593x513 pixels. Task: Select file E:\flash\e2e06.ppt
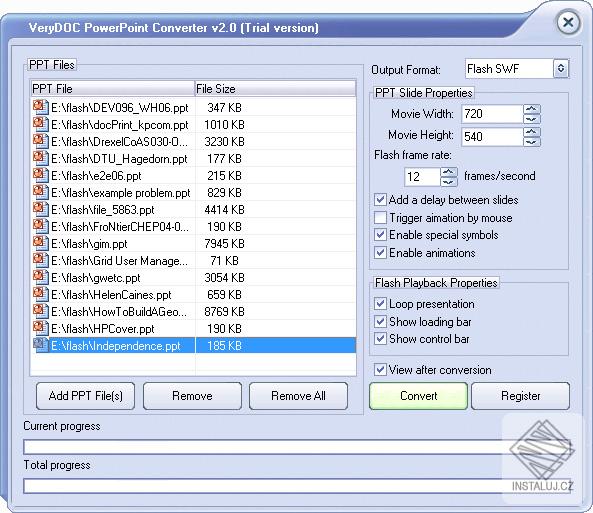[x=96, y=176]
